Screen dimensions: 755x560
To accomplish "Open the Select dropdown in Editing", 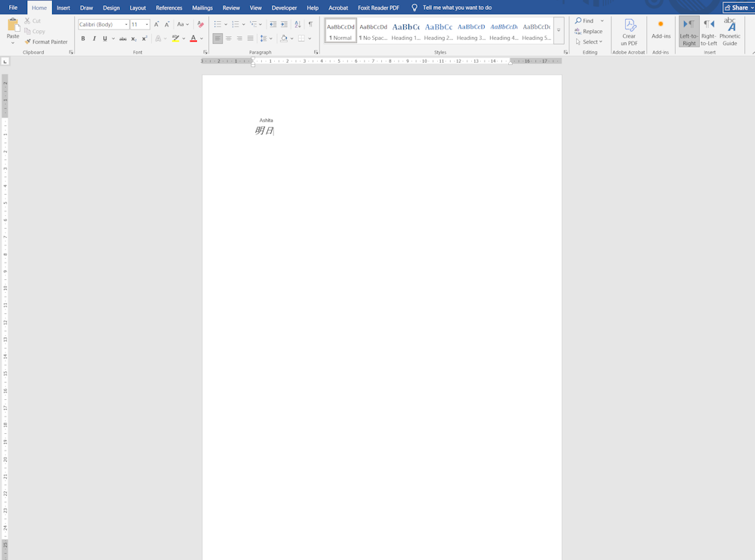I will pos(589,42).
